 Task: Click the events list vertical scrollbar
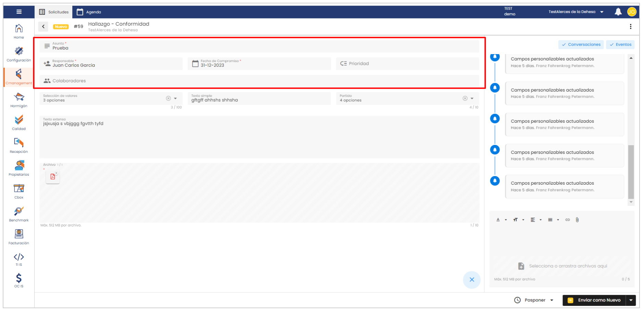tap(631, 171)
